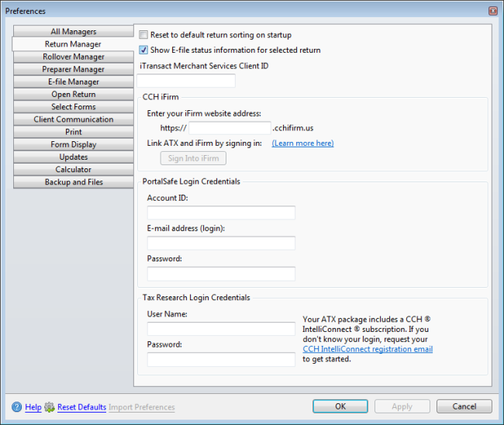The height and width of the screenshot is (425, 504).
Task: Click the Tax Research Login Credentials heading
Action: click(196, 297)
